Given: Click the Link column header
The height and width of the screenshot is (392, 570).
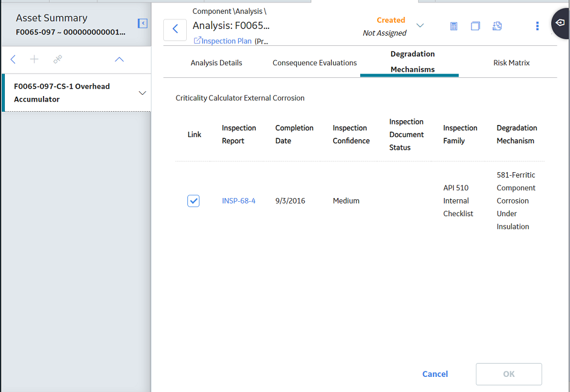Looking at the screenshot, I should tap(195, 135).
